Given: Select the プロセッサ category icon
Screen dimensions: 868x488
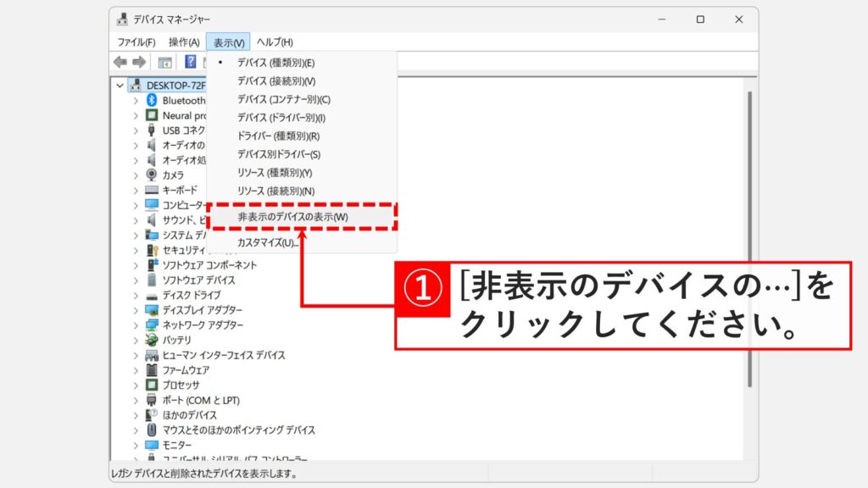Looking at the screenshot, I should [x=150, y=385].
